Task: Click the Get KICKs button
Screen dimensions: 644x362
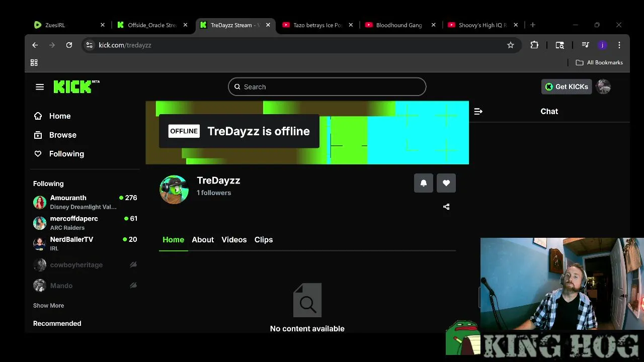Action: coord(567,86)
